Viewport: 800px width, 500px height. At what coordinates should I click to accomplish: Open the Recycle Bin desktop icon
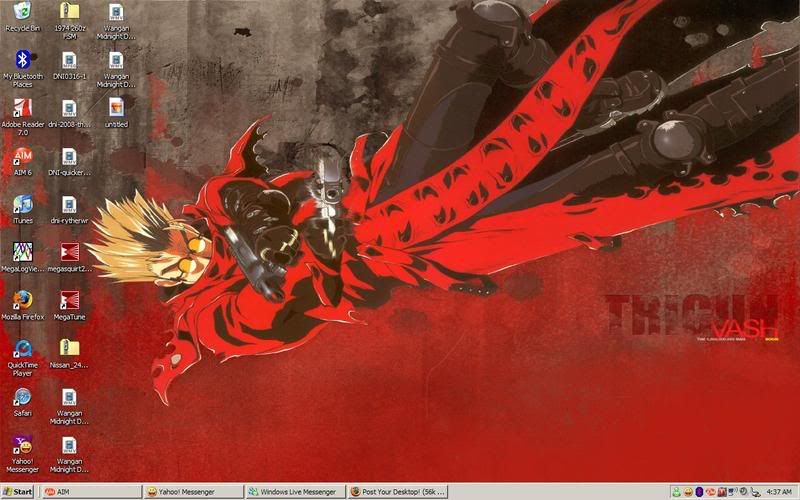coord(22,13)
